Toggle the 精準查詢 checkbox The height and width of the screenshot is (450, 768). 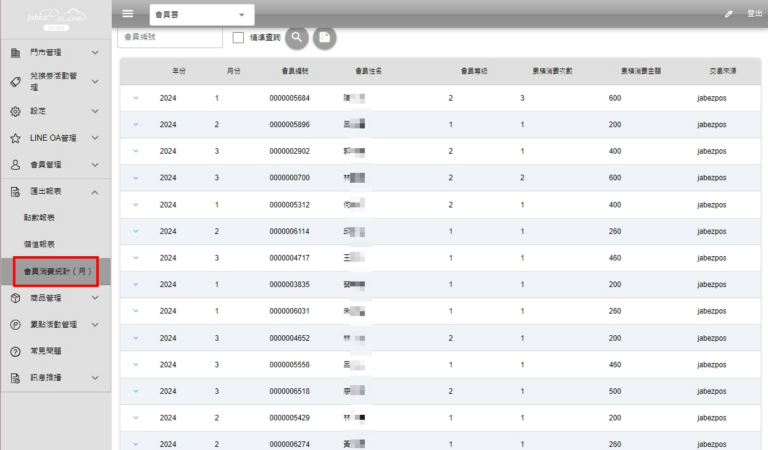coord(238,38)
